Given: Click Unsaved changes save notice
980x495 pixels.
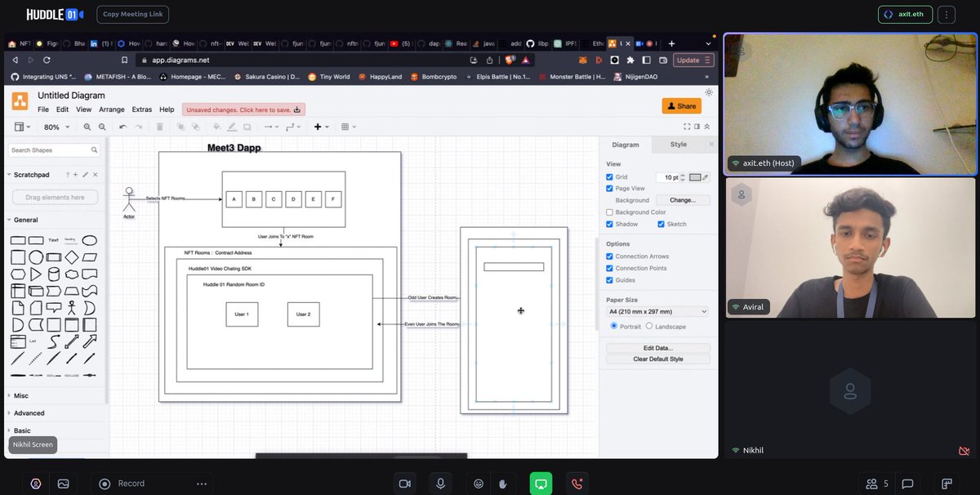Looking at the screenshot, I should pos(244,109).
